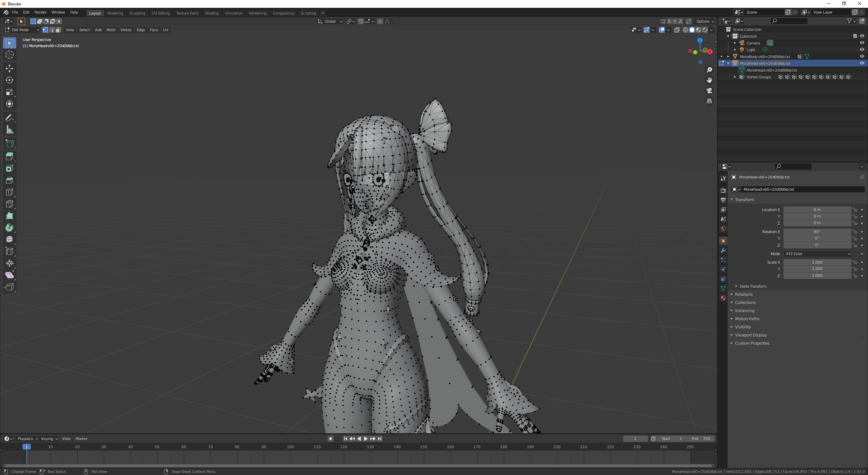Expand the Camera tree item
Viewport: 868px width, 475px height.
coord(735,43)
